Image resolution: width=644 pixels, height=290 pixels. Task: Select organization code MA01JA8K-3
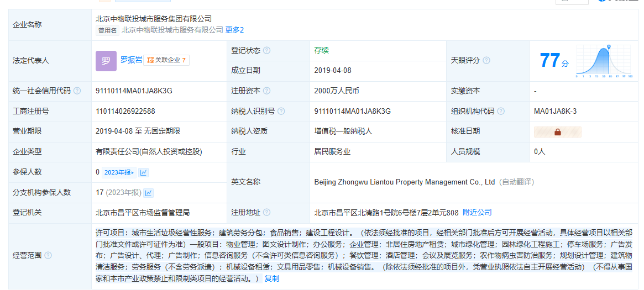[x=556, y=111]
